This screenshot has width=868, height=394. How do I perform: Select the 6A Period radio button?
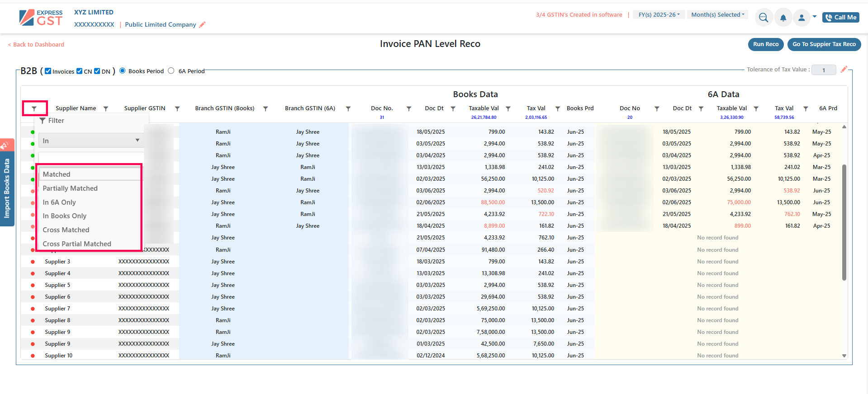pos(171,70)
